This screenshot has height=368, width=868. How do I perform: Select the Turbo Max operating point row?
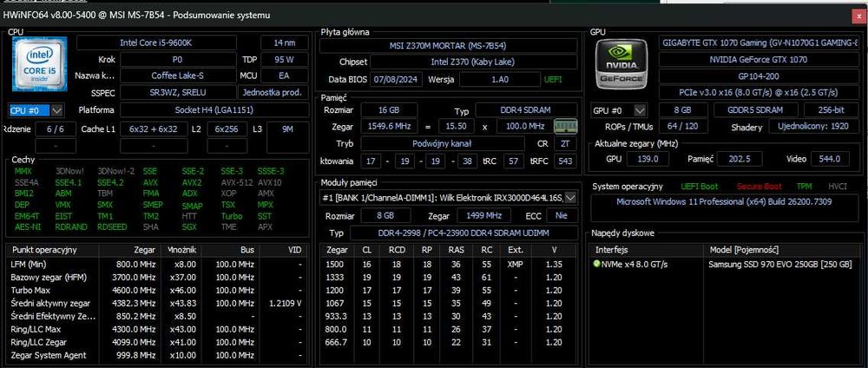point(156,291)
